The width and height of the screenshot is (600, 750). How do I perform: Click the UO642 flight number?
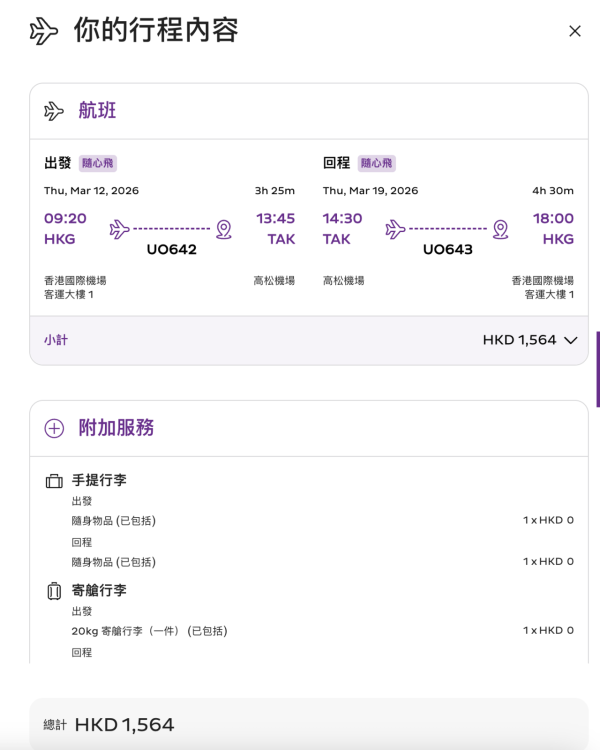pos(171,249)
